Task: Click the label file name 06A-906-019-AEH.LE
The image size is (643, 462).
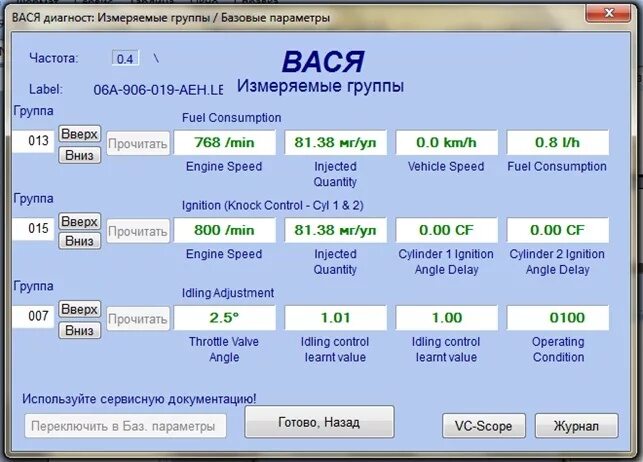Action: click(158, 90)
